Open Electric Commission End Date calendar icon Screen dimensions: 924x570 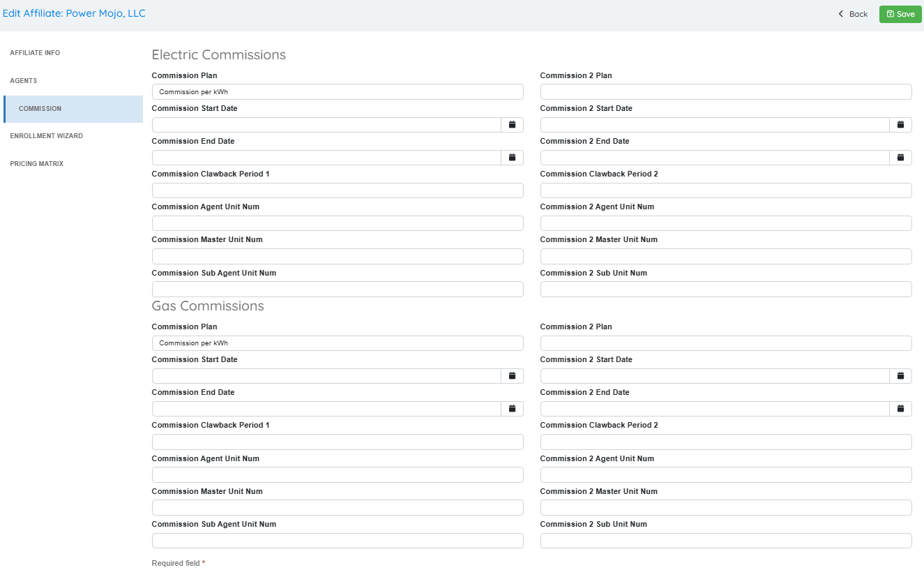coord(512,158)
